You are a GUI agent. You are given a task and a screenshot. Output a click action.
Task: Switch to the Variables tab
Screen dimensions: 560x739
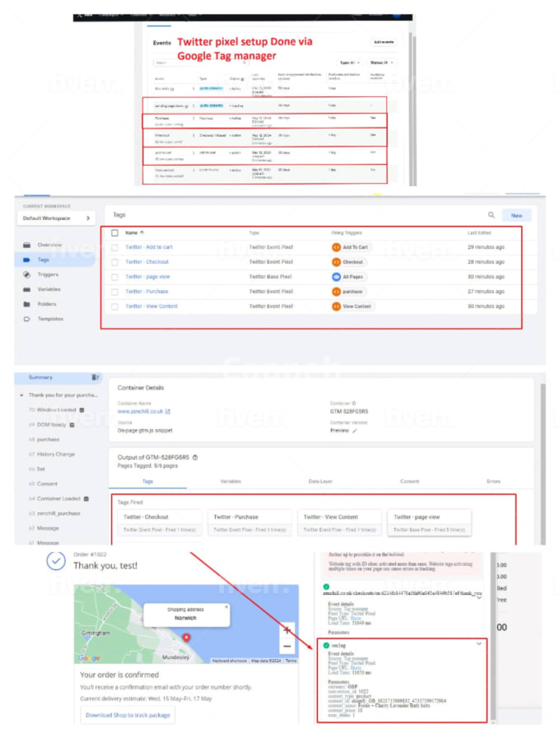coord(230,481)
